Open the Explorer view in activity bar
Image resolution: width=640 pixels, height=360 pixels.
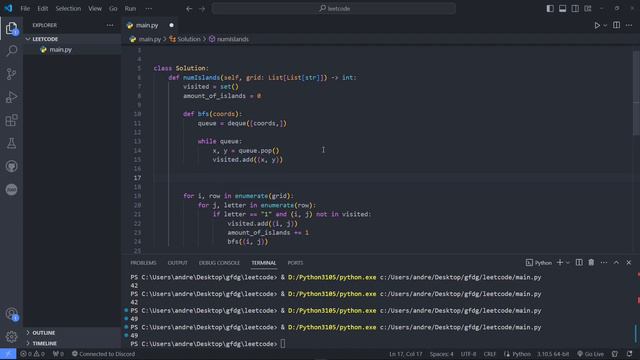11,28
